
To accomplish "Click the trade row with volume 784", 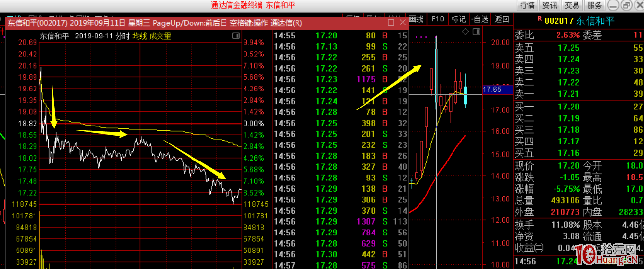I will click(x=341, y=233).
